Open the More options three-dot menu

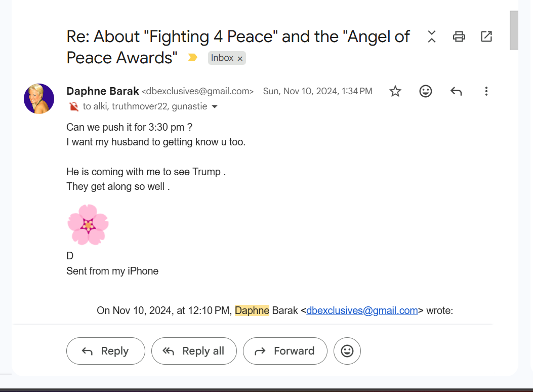(x=486, y=91)
